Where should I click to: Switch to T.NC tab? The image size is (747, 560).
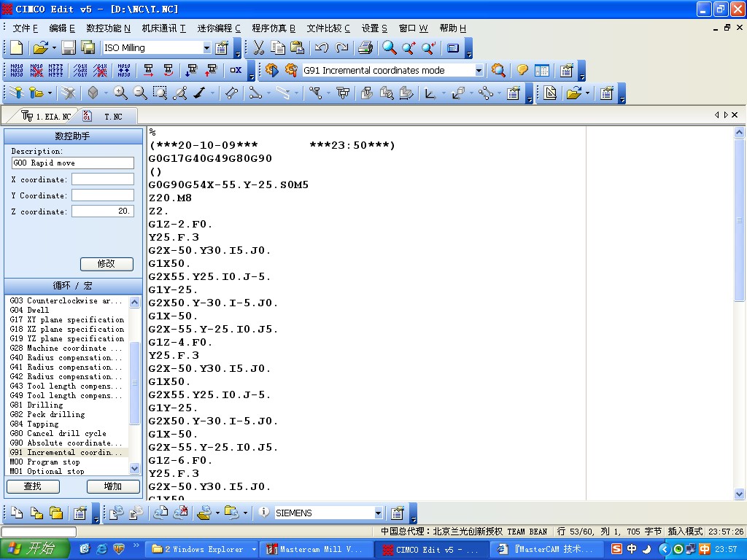click(108, 116)
